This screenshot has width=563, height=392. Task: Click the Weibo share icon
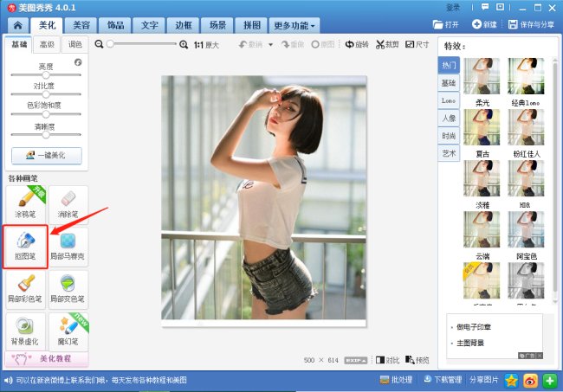pos(530,381)
